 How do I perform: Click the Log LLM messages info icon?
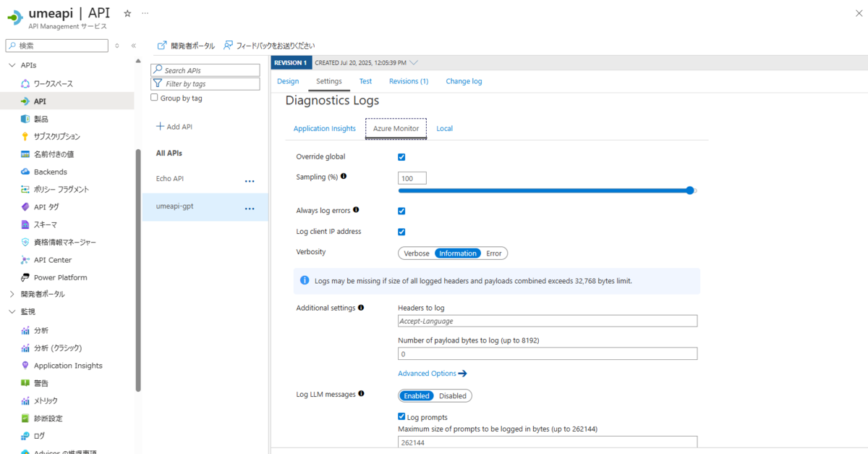[361, 394]
